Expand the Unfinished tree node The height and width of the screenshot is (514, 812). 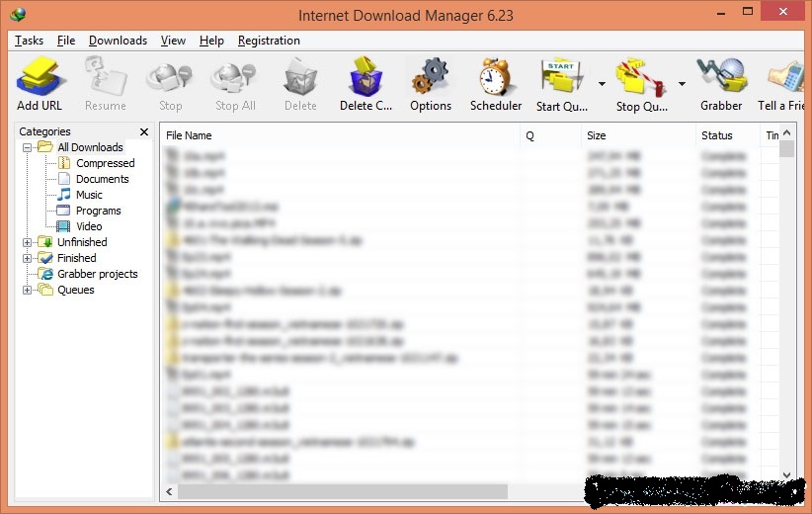(27, 242)
